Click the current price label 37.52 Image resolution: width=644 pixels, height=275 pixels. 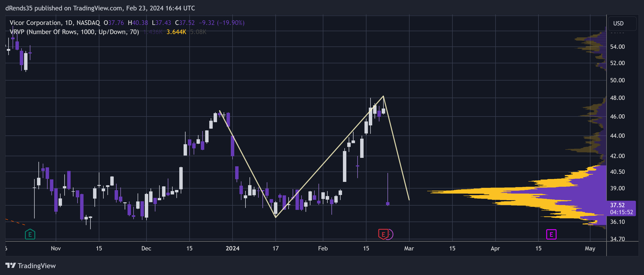tap(617, 205)
